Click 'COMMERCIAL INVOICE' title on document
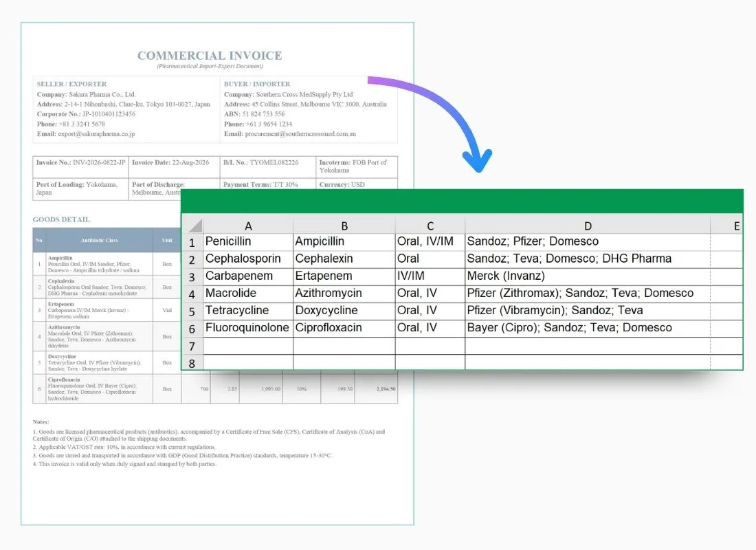The width and height of the screenshot is (756, 550). tap(210, 56)
